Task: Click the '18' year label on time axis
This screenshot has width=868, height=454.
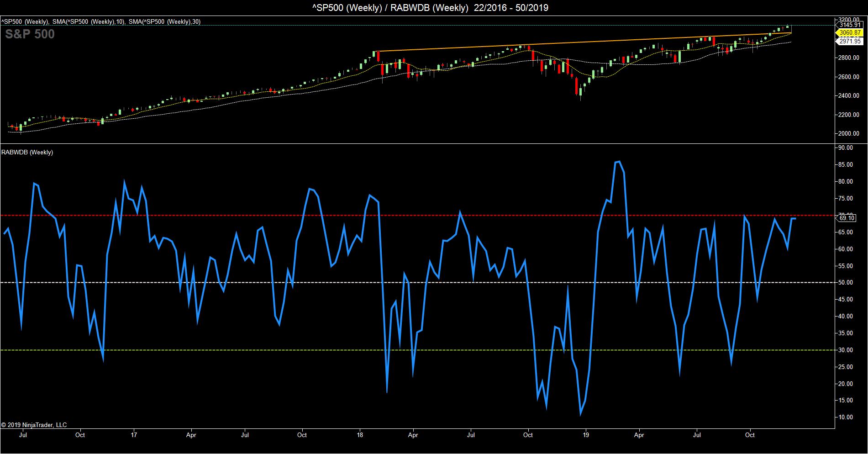Action: [360, 435]
